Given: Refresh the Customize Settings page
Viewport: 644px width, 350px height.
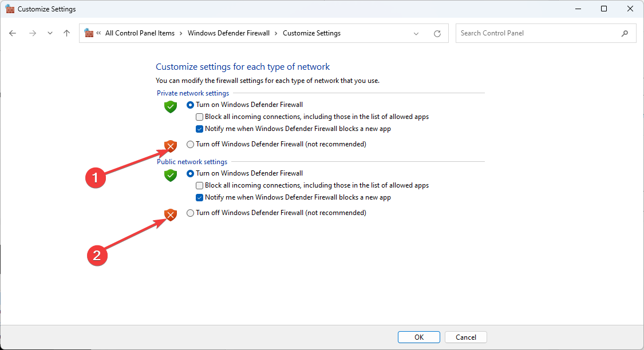Looking at the screenshot, I should (x=437, y=34).
